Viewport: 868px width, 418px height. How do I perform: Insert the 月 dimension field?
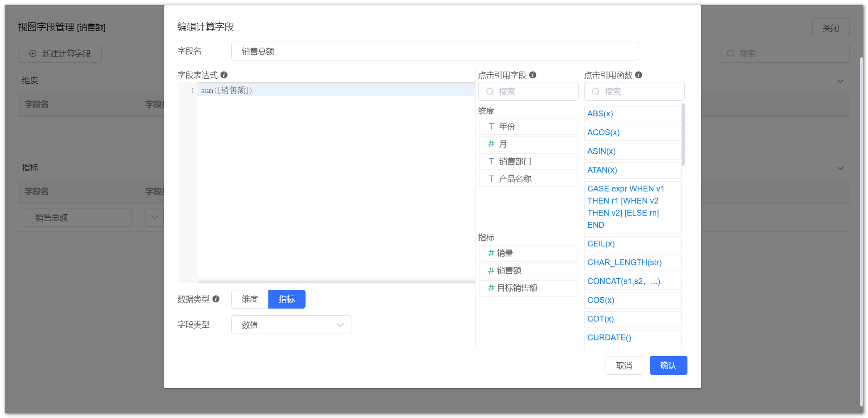pos(528,144)
